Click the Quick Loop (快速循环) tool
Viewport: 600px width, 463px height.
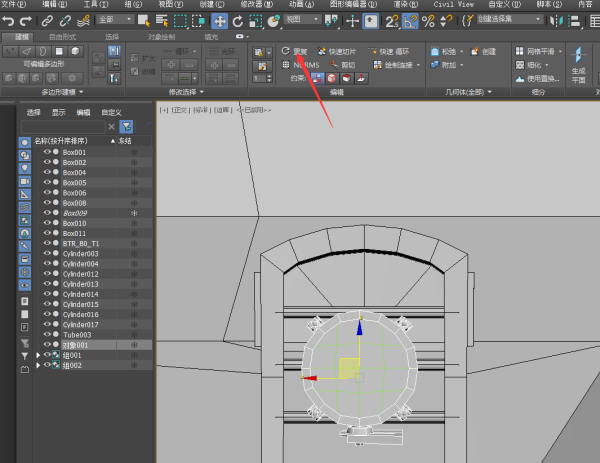tap(389, 51)
